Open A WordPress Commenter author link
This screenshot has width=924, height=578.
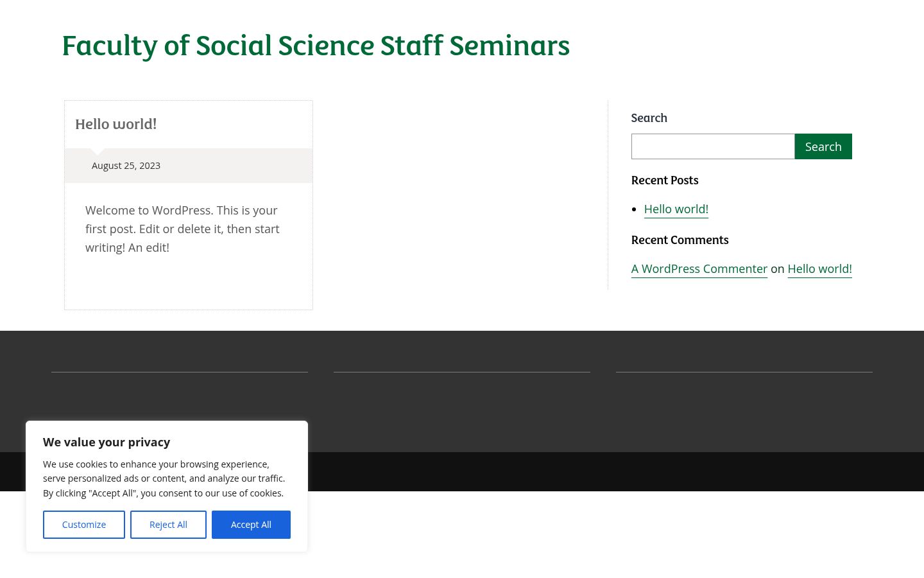[699, 269]
